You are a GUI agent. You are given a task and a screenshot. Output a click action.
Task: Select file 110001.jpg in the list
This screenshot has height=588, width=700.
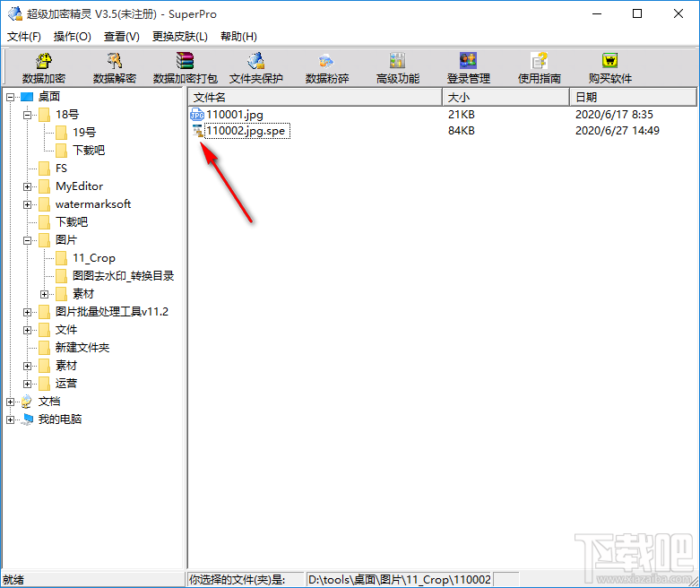235,115
